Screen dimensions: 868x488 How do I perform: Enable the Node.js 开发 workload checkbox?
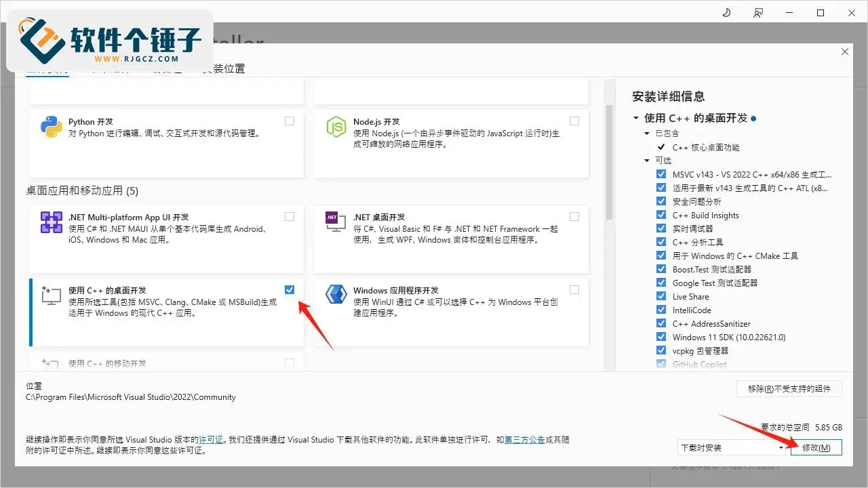tap(574, 121)
